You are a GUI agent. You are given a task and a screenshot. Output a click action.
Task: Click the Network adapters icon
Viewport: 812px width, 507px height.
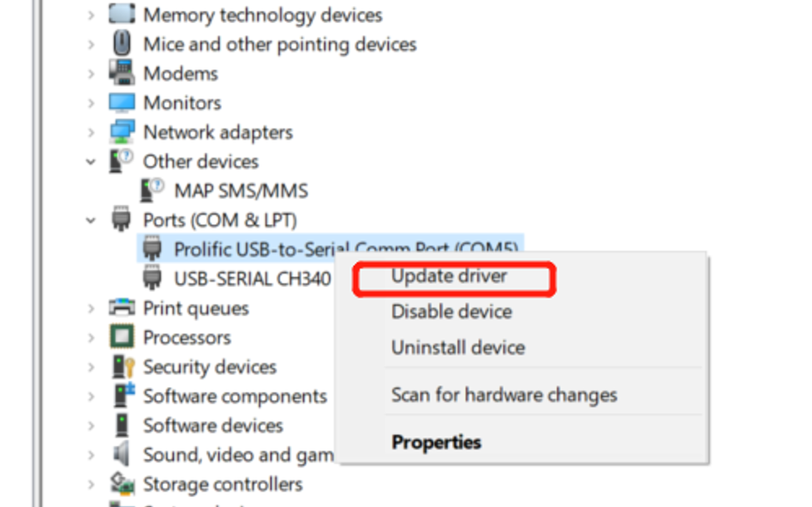click(122, 132)
